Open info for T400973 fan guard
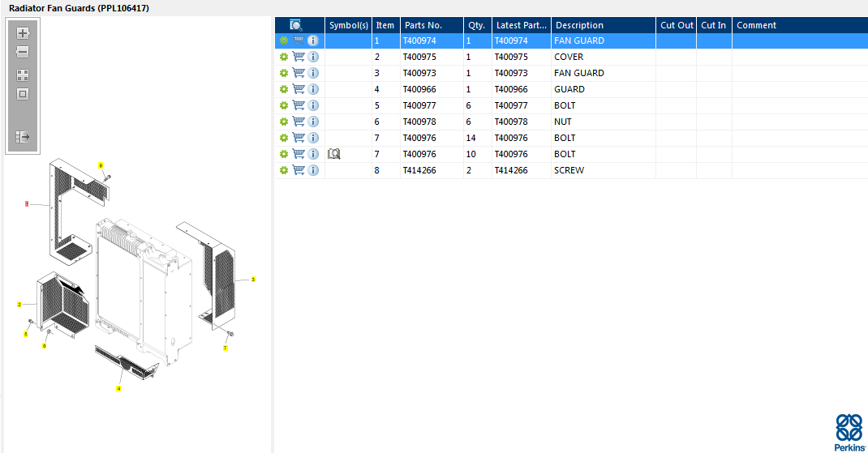Screen dimensions: 868x453 pyautogui.click(x=313, y=73)
